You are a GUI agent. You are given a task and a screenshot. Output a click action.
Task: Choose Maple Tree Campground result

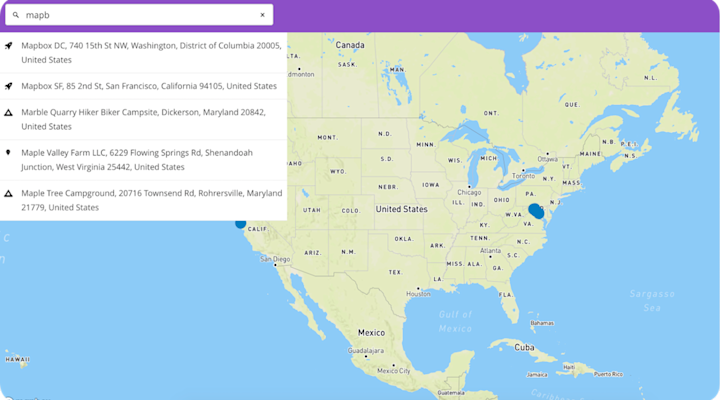click(x=143, y=200)
